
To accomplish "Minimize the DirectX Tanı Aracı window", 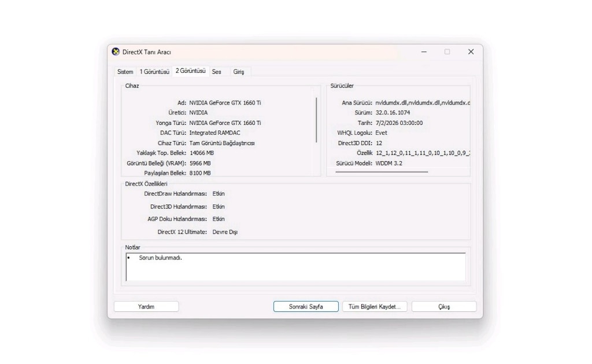I will tap(424, 51).
